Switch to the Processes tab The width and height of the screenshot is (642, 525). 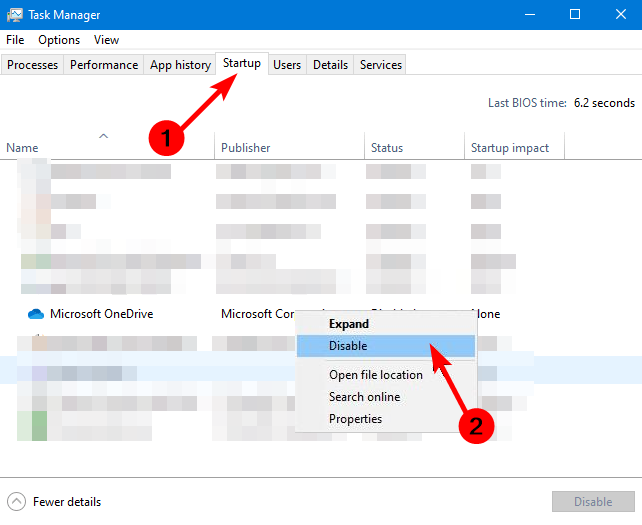33,65
